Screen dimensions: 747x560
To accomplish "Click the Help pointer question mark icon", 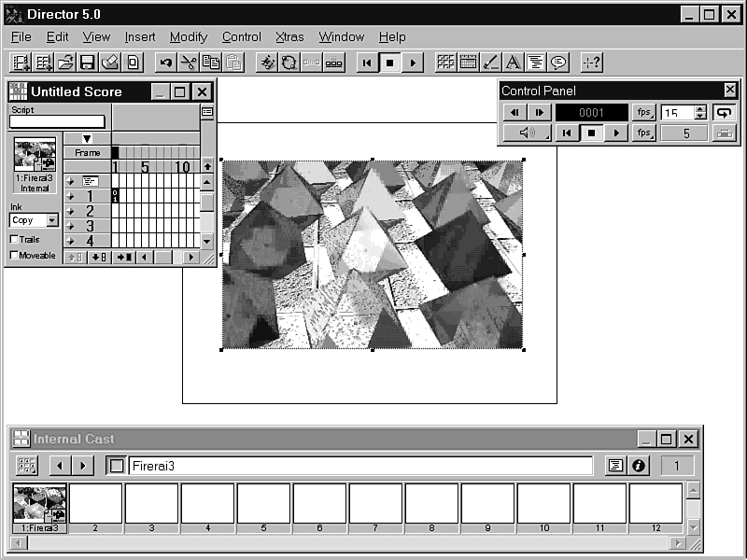I will (x=591, y=63).
